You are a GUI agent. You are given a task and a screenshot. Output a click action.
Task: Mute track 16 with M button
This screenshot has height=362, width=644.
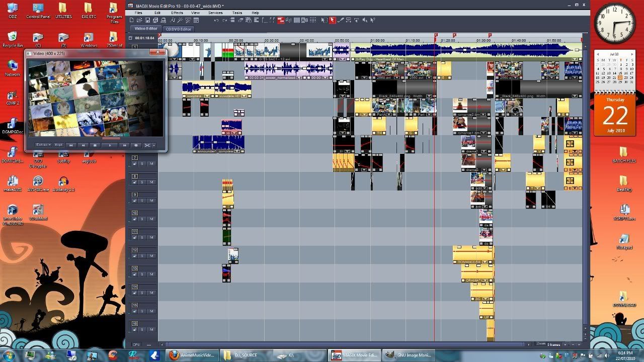coord(151,329)
